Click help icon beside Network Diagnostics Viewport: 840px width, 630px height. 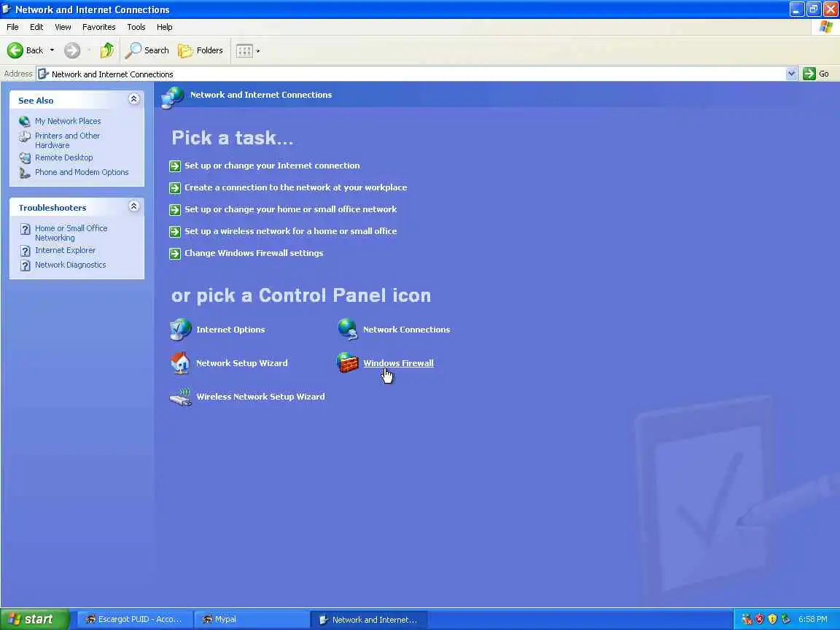26,265
